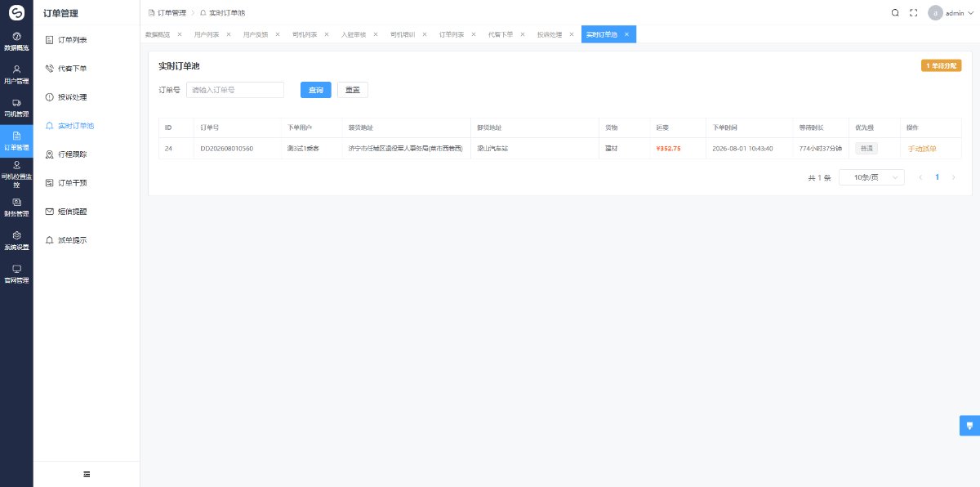Screen dimensions: 980x487
Task: Click the 订单号 search input field
Action: (235, 90)
